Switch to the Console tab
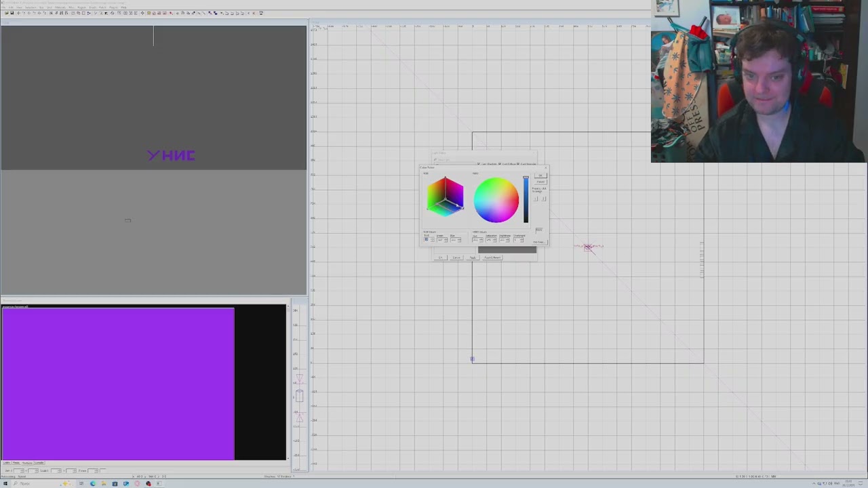 point(39,463)
